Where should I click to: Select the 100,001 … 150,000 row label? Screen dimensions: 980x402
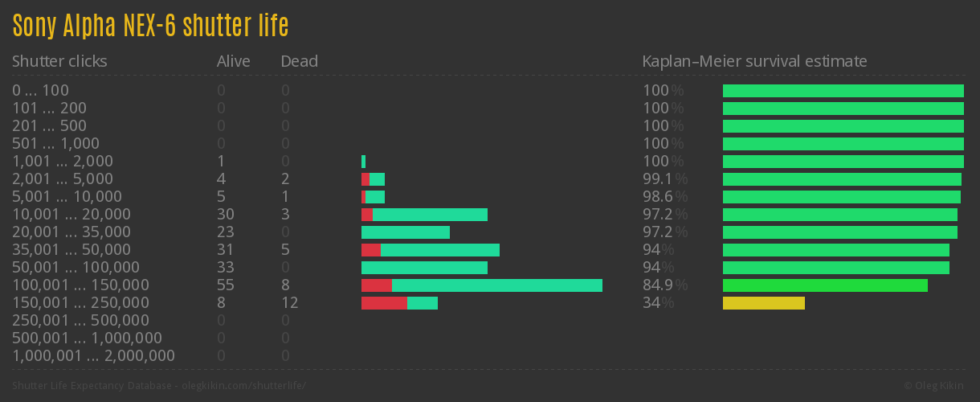click(x=80, y=285)
